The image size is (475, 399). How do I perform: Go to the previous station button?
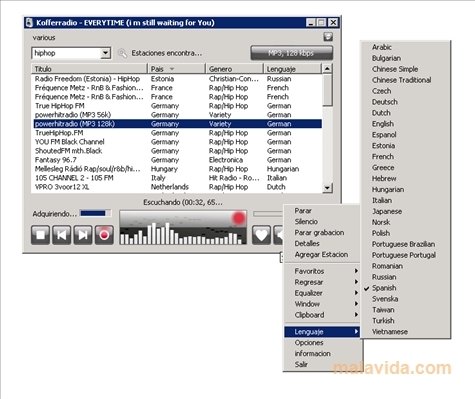point(62,235)
